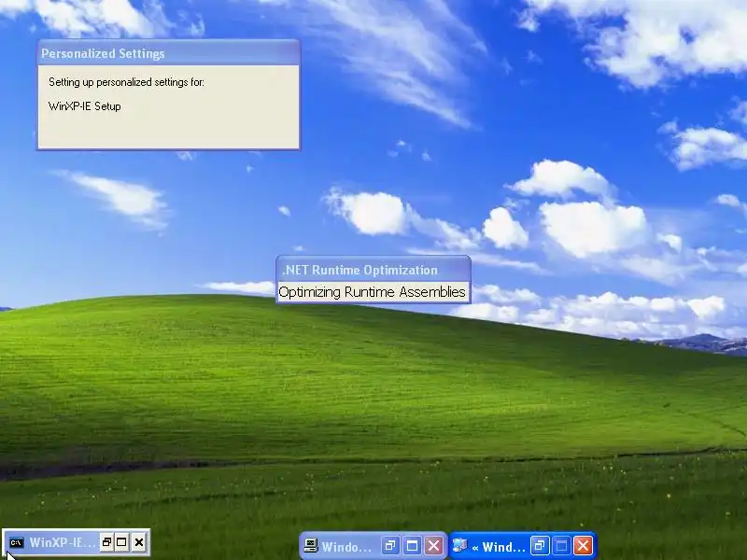Close the minimized 'Windo...' window
This screenshot has height=560, width=747.
[x=433, y=546]
